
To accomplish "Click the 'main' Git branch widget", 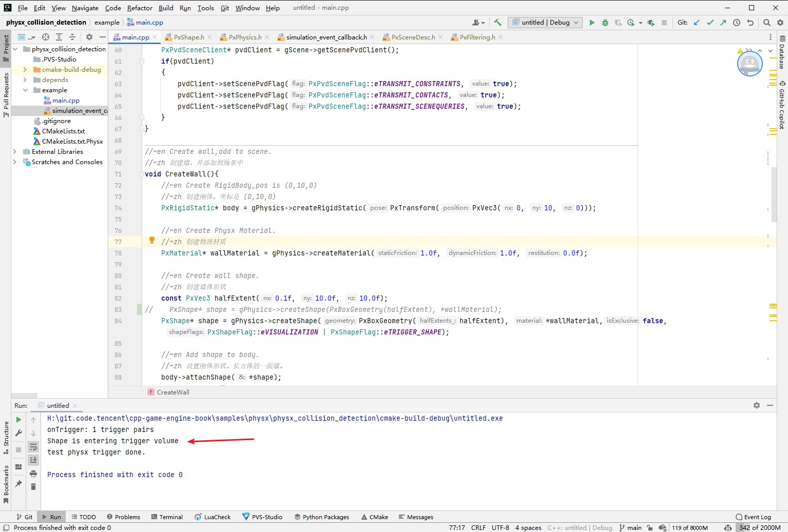I will coord(630,527).
